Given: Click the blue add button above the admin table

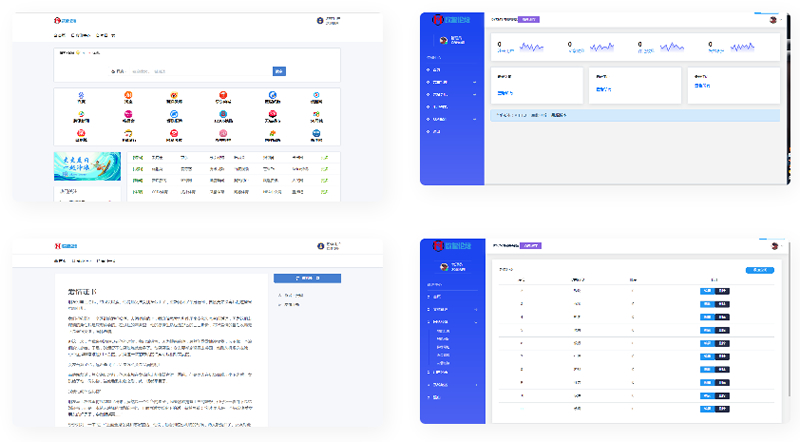Looking at the screenshot, I should click(x=759, y=270).
